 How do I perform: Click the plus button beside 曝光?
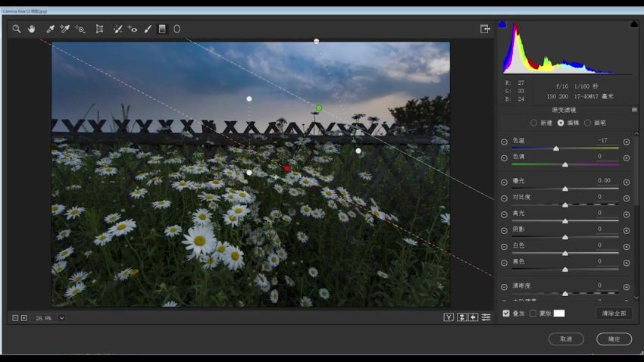(x=626, y=182)
